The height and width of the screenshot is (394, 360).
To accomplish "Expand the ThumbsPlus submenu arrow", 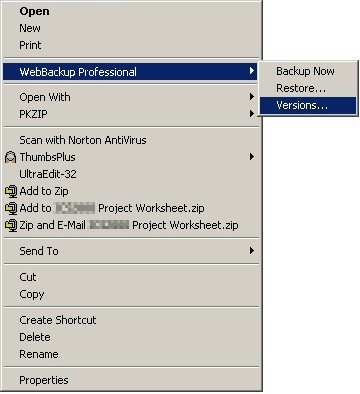I will (252, 156).
